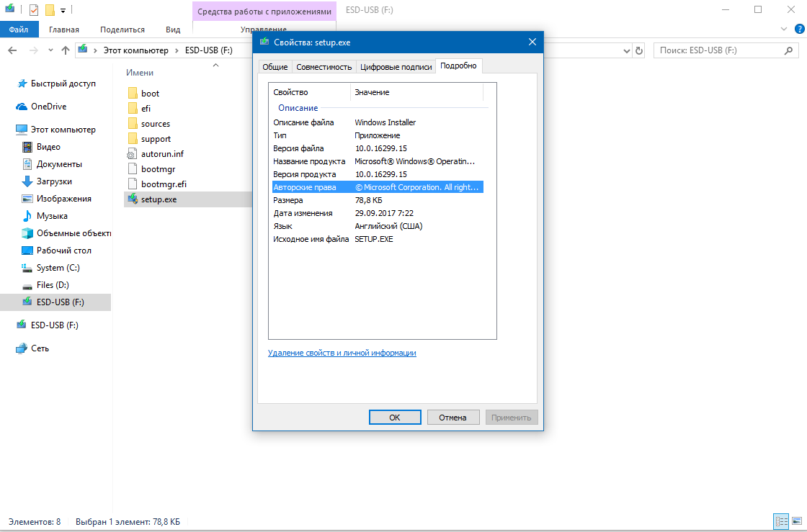Switch to the Совместимость tab
The height and width of the screenshot is (532, 807).
click(324, 67)
